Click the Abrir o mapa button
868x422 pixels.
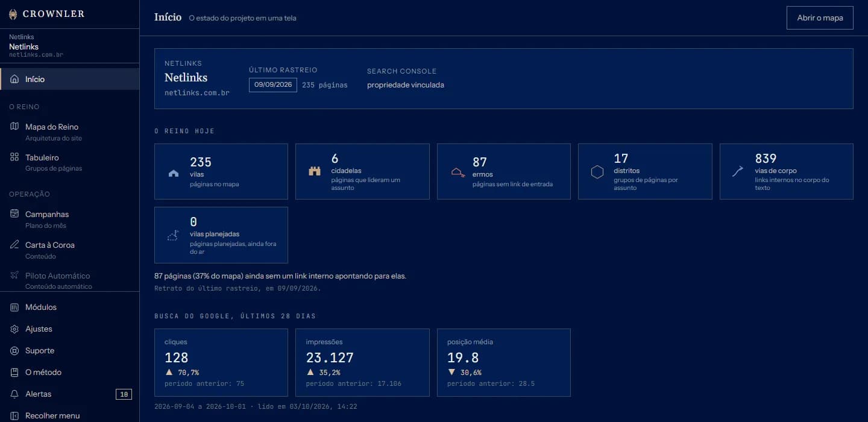[x=820, y=17]
